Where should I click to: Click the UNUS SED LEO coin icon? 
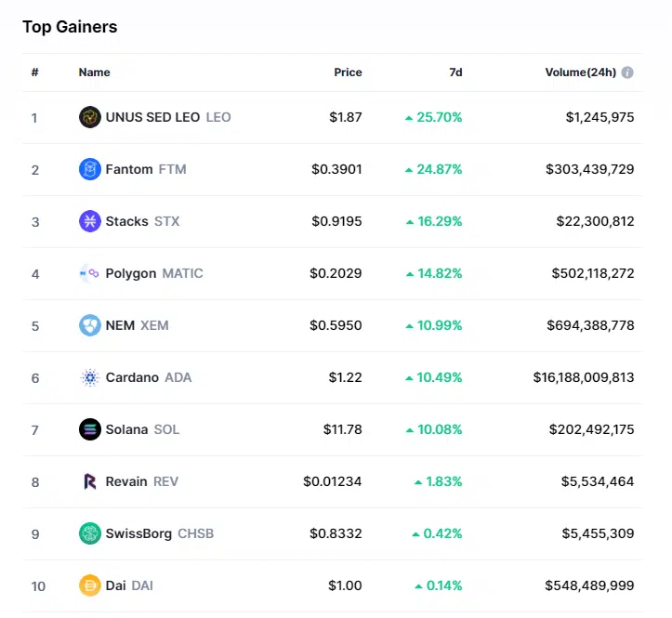[89, 117]
